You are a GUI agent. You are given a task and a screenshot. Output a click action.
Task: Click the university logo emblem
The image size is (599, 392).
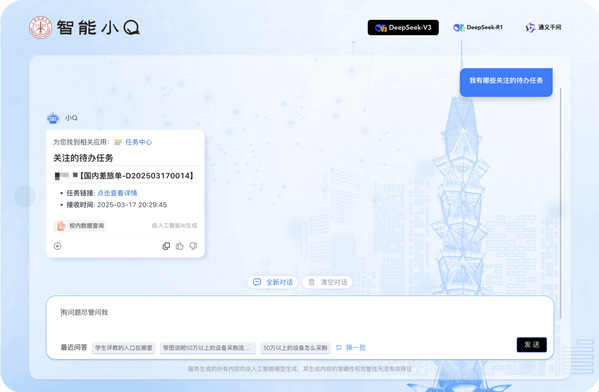pos(40,27)
